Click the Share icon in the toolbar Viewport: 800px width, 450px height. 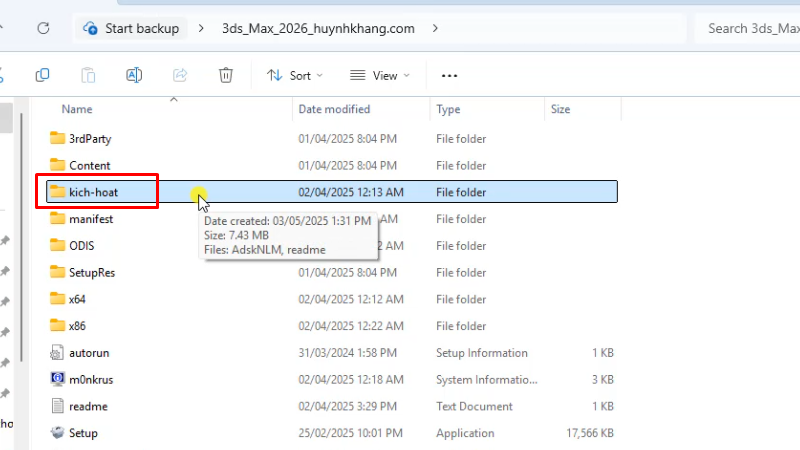[x=180, y=75]
